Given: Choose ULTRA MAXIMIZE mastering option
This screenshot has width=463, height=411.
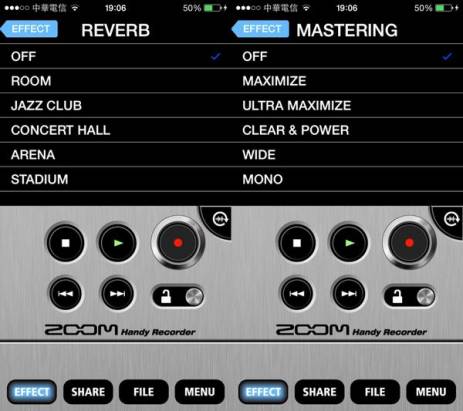Looking at the screenshot, I should coord(347,105).
